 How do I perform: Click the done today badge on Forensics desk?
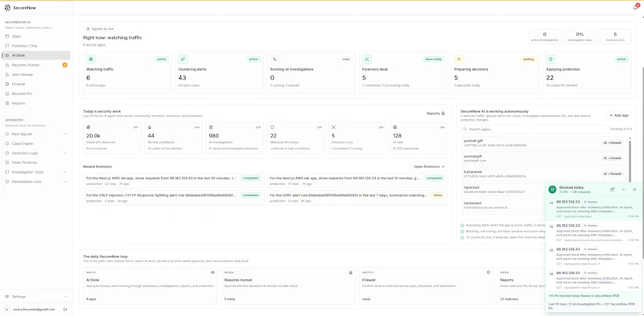[x=433, y=59]
